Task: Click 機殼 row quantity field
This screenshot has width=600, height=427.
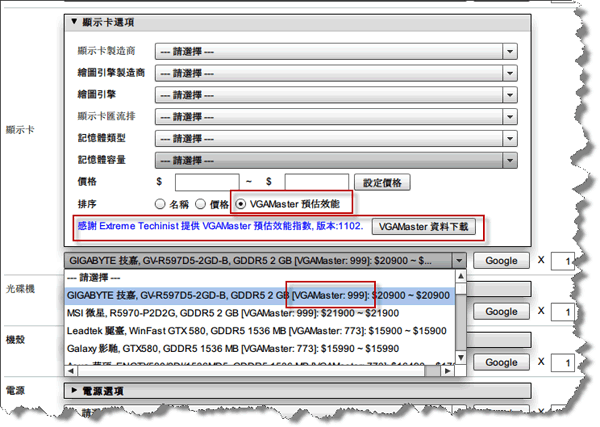Action: pos(562,363)
